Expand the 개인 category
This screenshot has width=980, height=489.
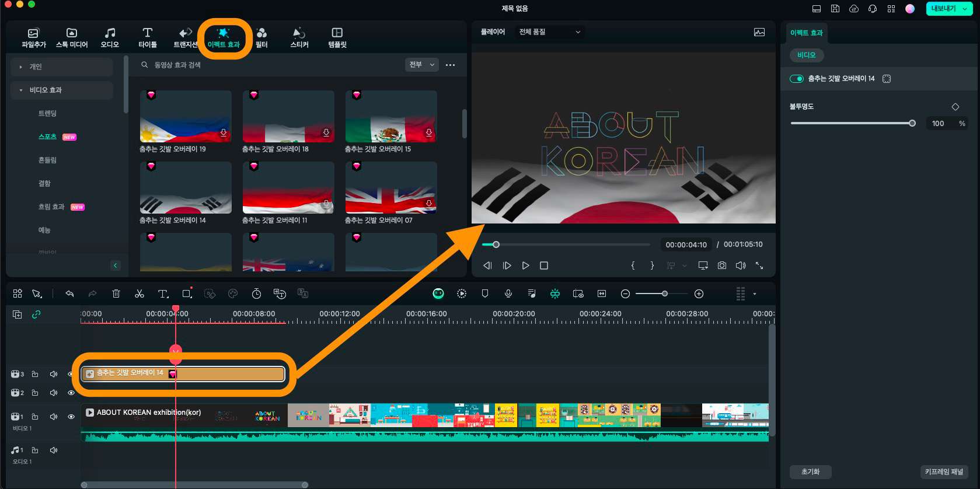62,67
